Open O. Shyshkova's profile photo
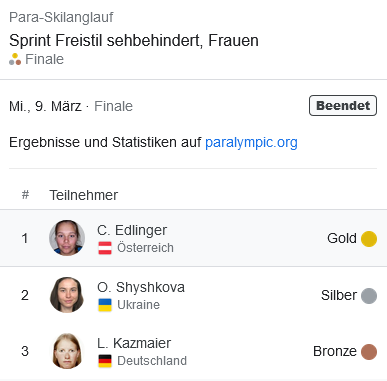The image size is (387, 381). (x=67, y=295)
